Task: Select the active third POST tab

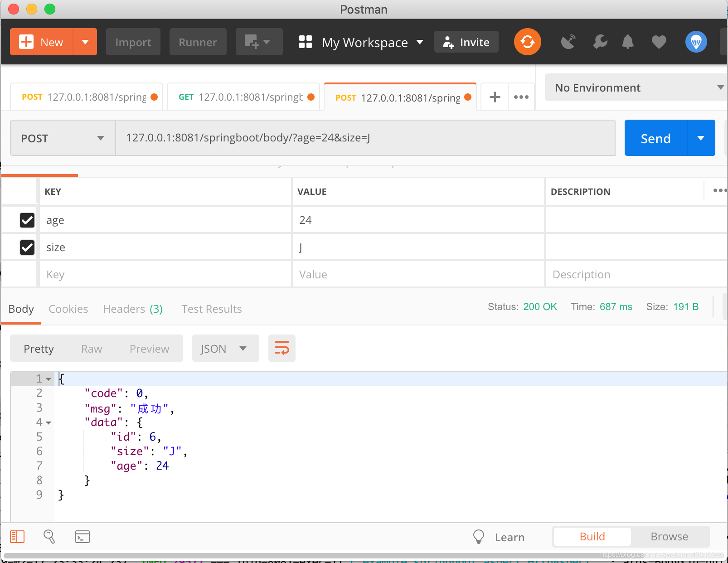Action: tap(400, 97)
